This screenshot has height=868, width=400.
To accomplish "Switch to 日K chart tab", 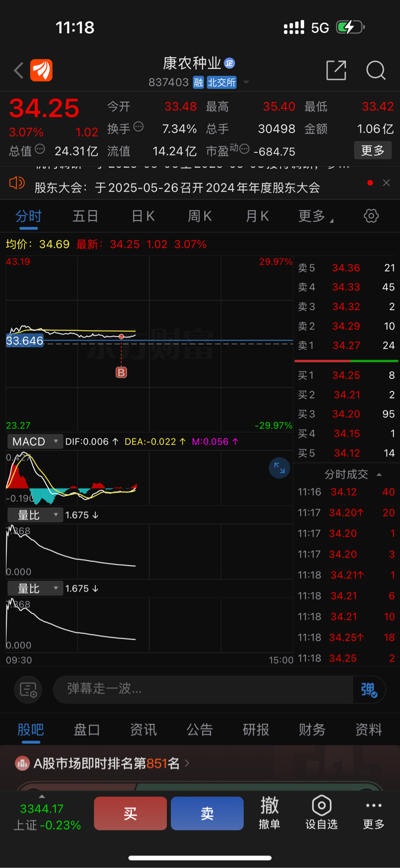I will click(143, 216).
